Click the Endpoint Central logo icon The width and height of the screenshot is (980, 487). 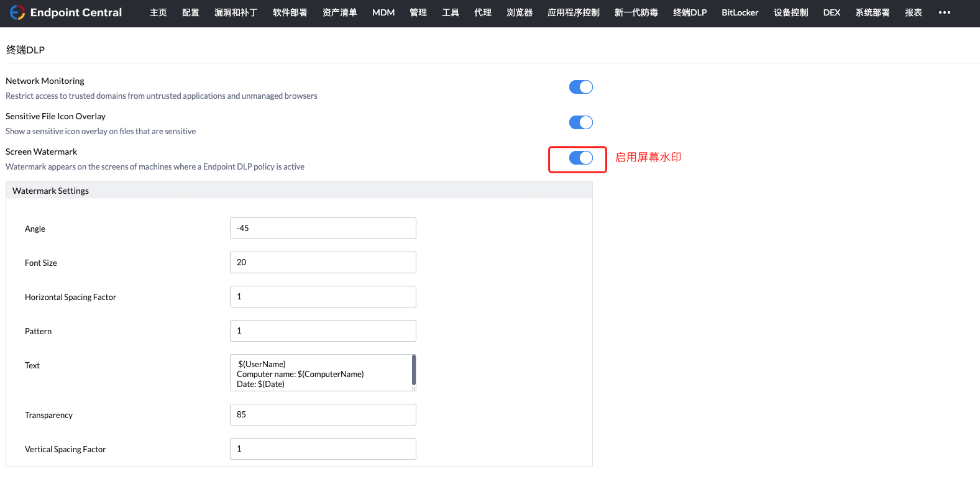[x=17, y=12]
